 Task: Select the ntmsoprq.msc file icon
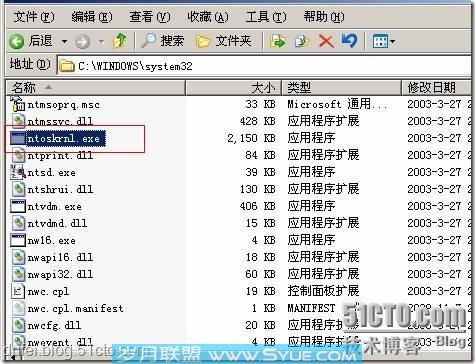coord(17,104)
